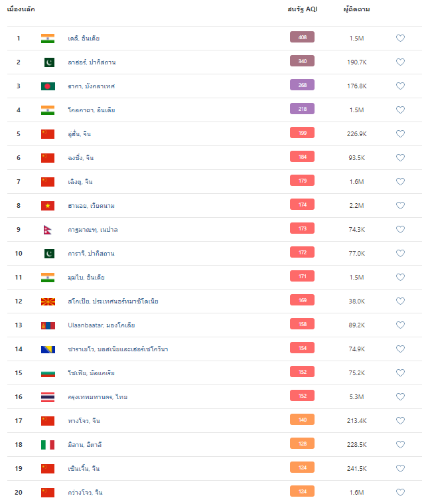Click the Thailand flag in row 16

point(48,397)
